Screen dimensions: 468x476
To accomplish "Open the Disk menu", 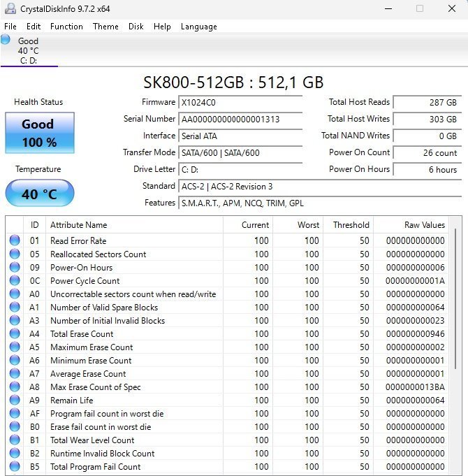I will click(136, 27).
